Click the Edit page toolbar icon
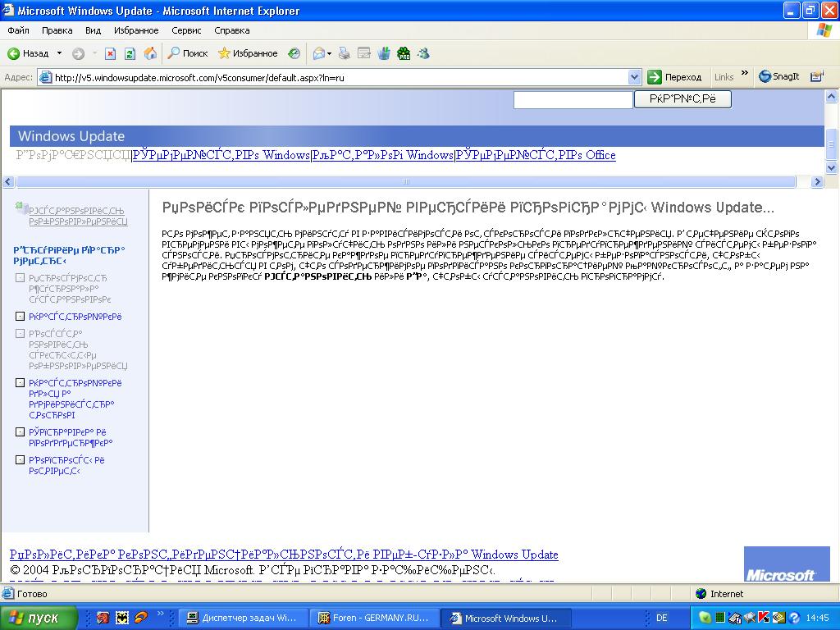Image resolution: width=840 pixels, height=630 pixels. [364, 53]
